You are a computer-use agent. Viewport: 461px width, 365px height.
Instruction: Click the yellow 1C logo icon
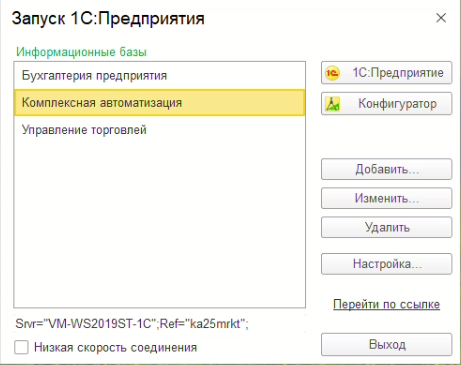332,73
